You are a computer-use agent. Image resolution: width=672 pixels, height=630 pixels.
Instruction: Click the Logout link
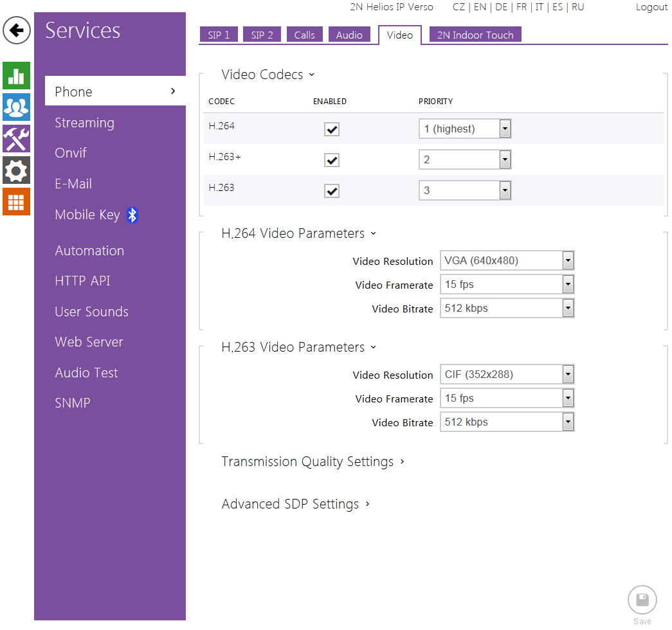click(x=651, y=7)
